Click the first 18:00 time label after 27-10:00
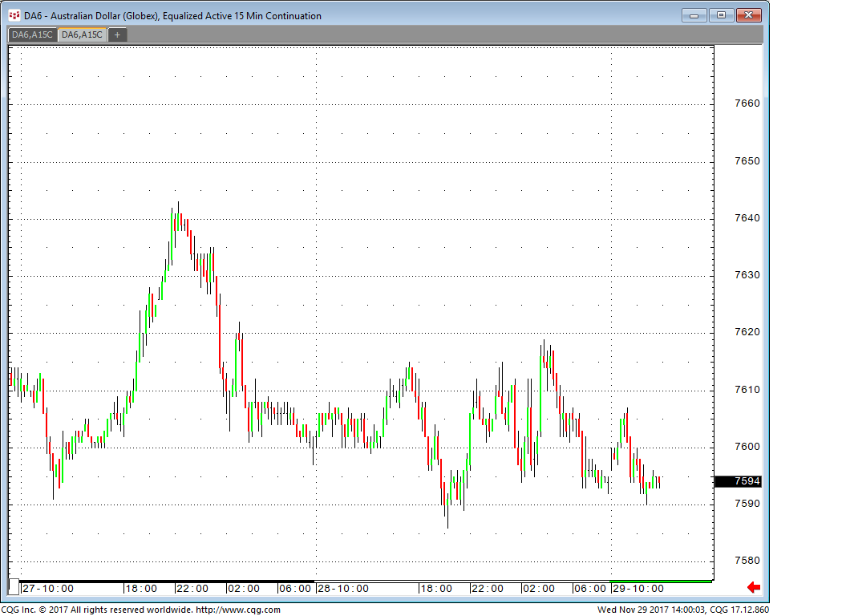Viewport: 842px width, 616px height. pos(141,589)
